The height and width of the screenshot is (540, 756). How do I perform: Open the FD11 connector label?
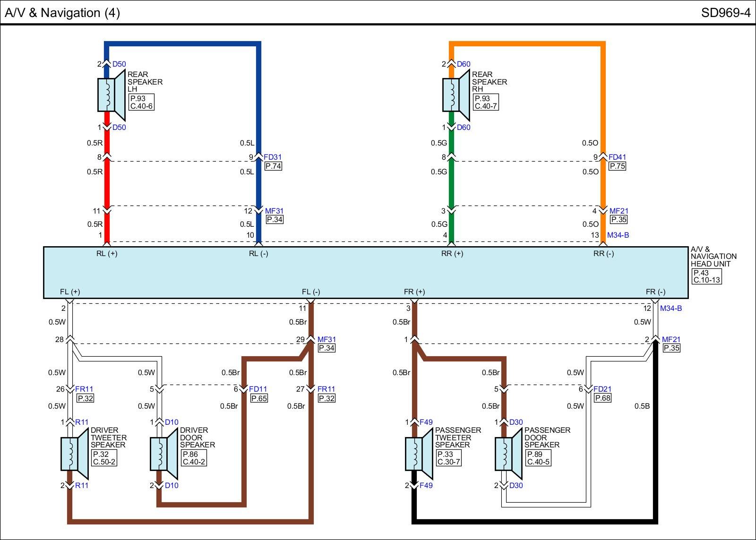point(258,389)
